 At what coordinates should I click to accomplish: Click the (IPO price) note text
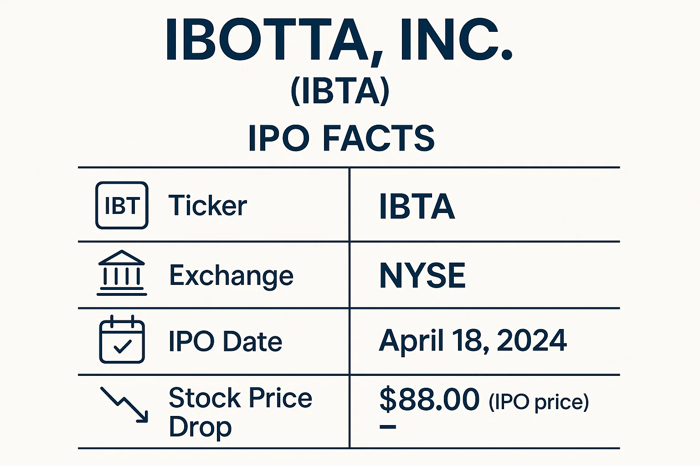[x=538, y=402]
